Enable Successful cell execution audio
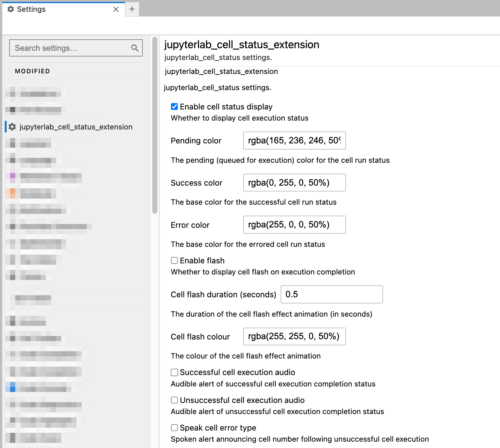Viewport: 500px width, 448px height. 174,372
